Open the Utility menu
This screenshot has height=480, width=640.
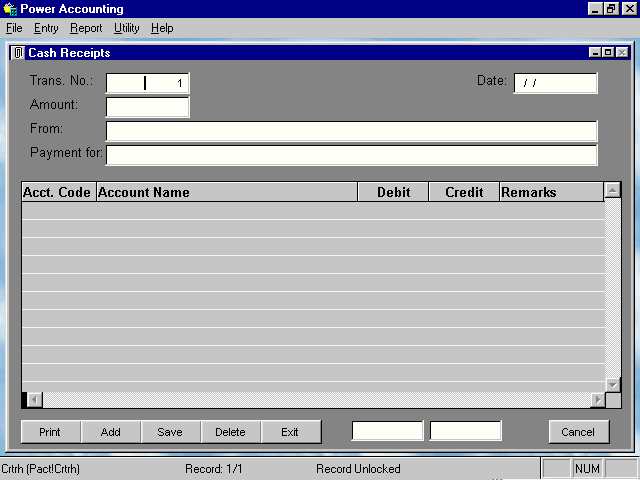tap(127, 28)
